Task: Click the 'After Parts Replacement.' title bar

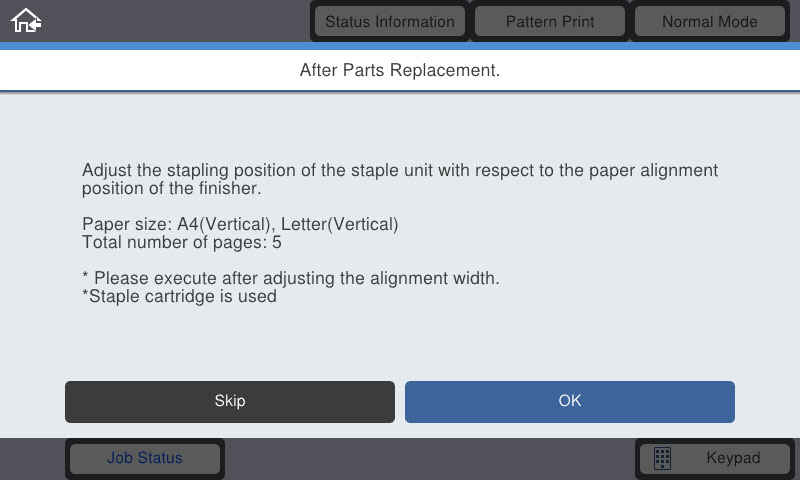Action: [400, 70]
